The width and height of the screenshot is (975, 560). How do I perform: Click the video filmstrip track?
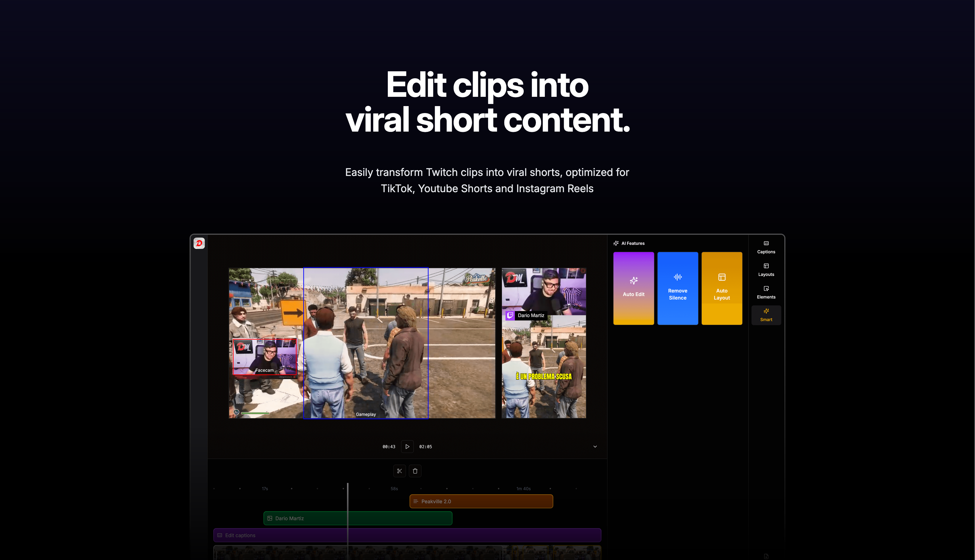(407, 553)
